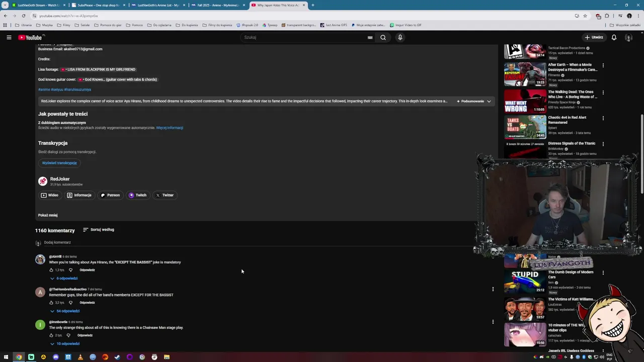Open options for the TheHombreRadioactivo comment

[x=493, y=289]
